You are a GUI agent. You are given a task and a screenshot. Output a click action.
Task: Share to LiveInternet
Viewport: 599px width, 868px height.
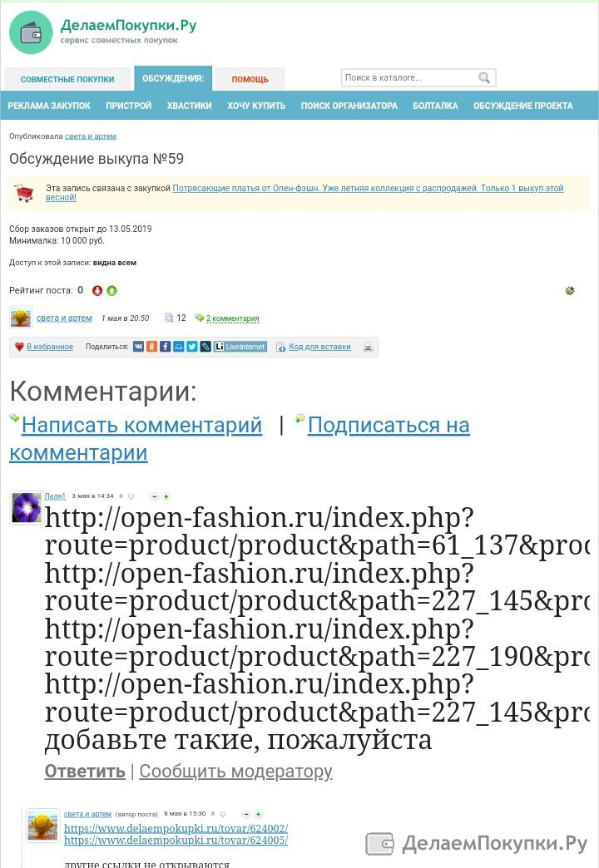(x=240, y=347)
